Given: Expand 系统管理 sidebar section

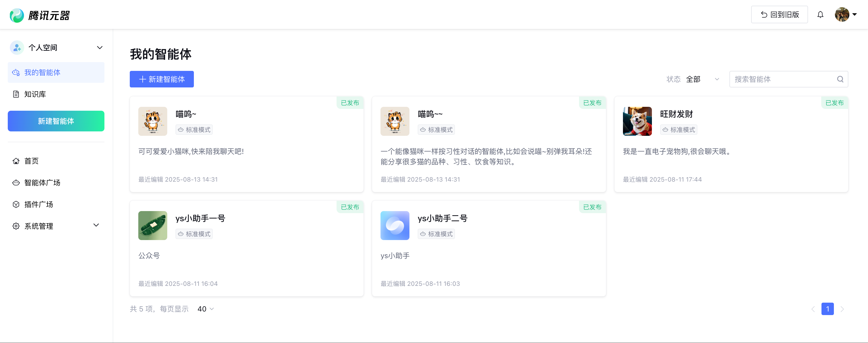Looking at the screenshot, I should point(96,225).
